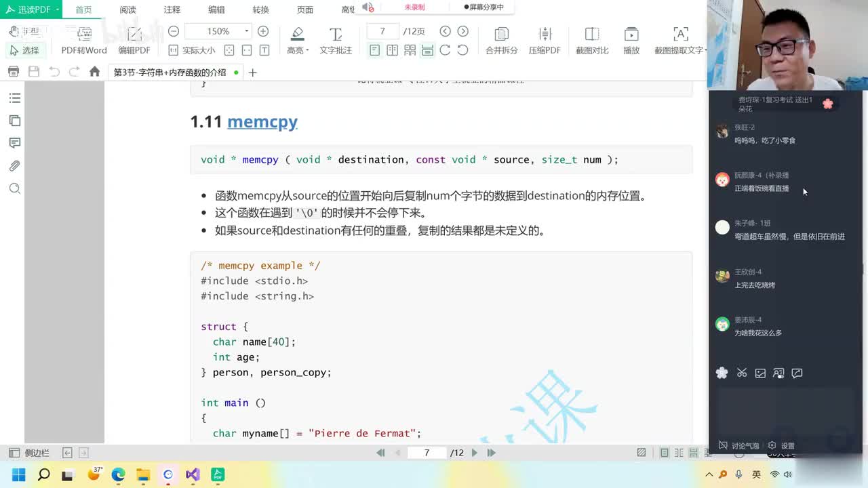Screen dimensions: 868x488
Task: Select the 选择 pointer tool
Action: click(x=24, y=50)
